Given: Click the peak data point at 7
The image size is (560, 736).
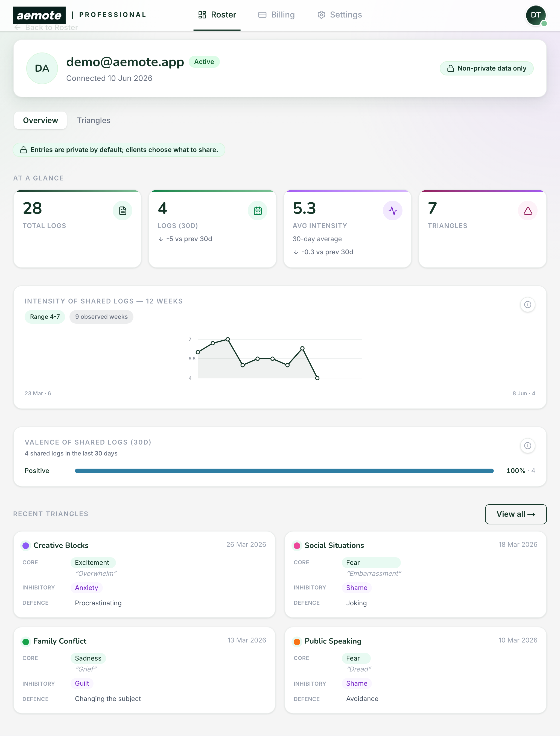Looking at the screenshot, I should (228, 339).
